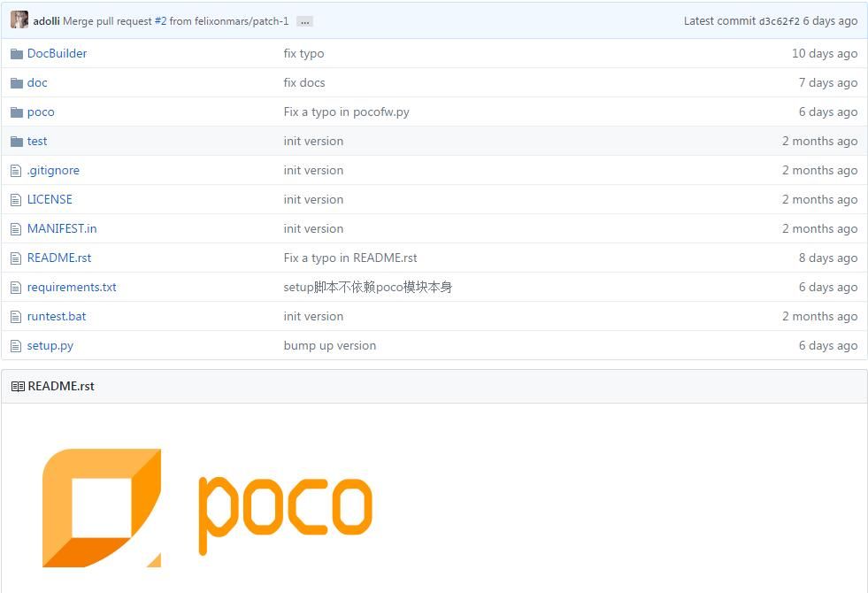Open README.rst from the file list
The height and width of the screenshot is (593, 868).
pos(59,258)
